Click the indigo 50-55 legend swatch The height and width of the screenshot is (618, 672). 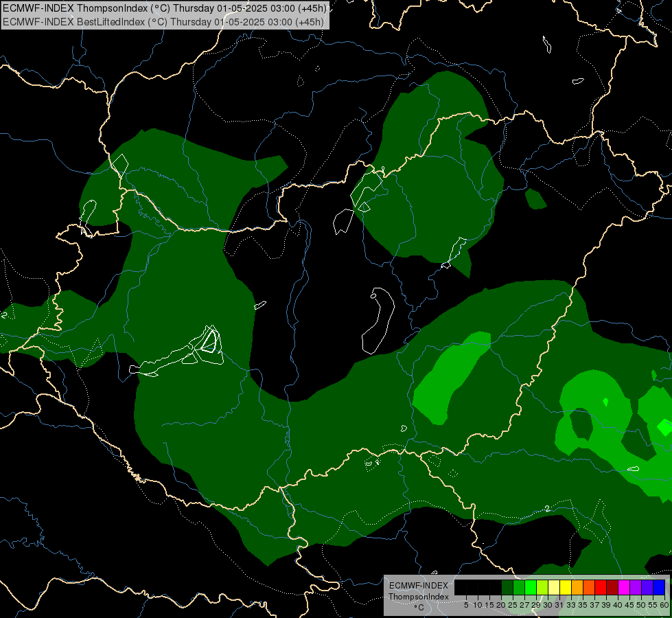(x=647, y=587)
